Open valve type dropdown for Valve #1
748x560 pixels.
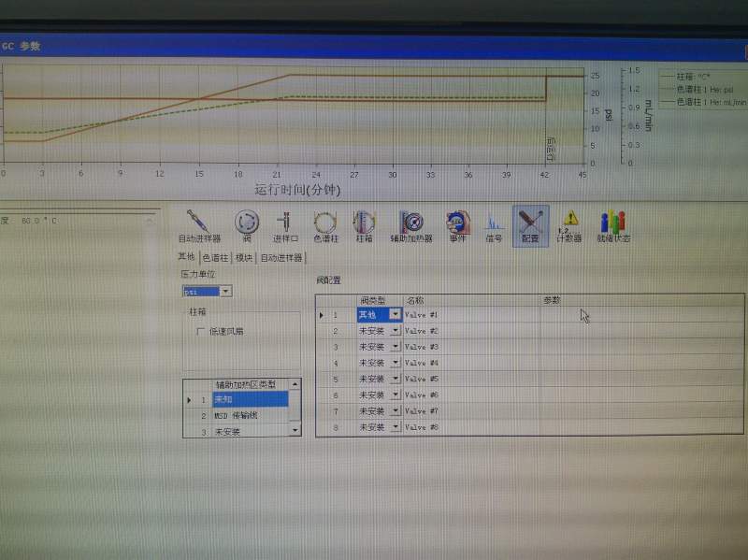click(395, 314)
